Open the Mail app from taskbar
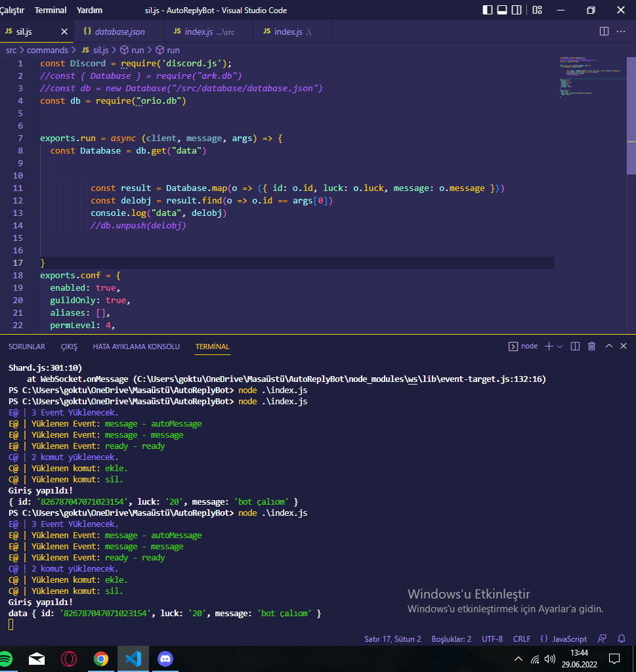The width and height of the screenshot is (636, 672). coord(37,659)
